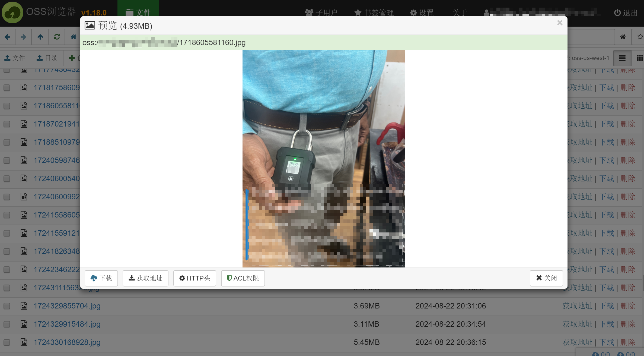Tick checkbox for 1724329855704.jpg

(x=7, y=306)
